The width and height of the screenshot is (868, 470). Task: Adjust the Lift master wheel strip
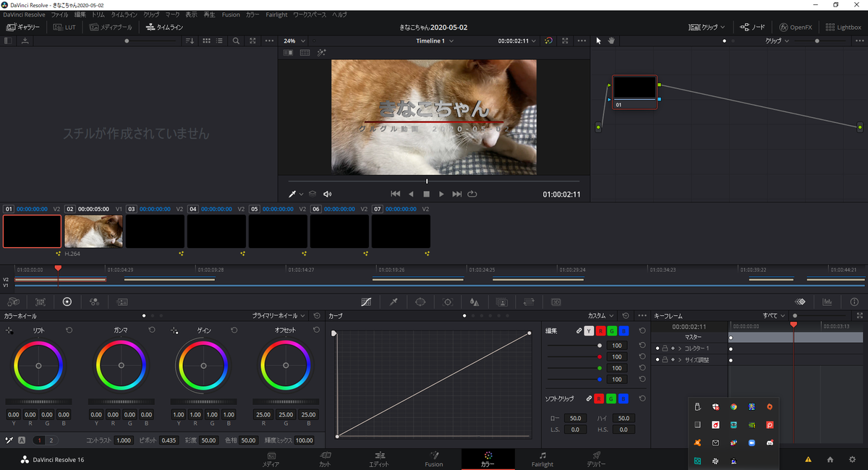click(x=38, y=401)
